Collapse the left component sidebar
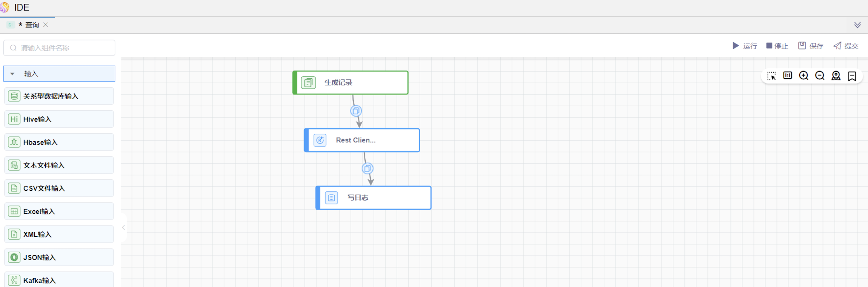This screenshot has height=287, width=868. tap(124, 228)
